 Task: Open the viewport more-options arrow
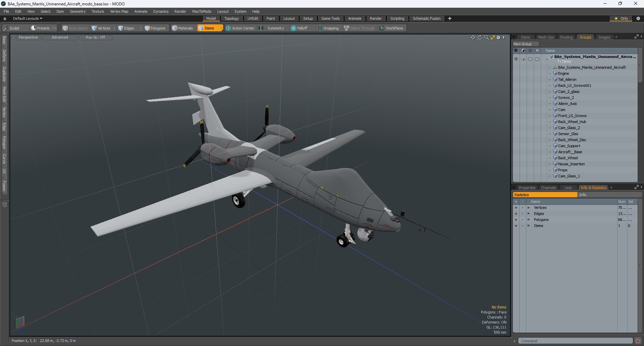(504, 38)
